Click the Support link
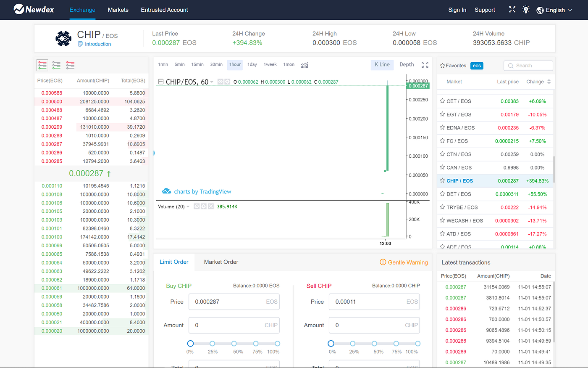 (485, 10)
